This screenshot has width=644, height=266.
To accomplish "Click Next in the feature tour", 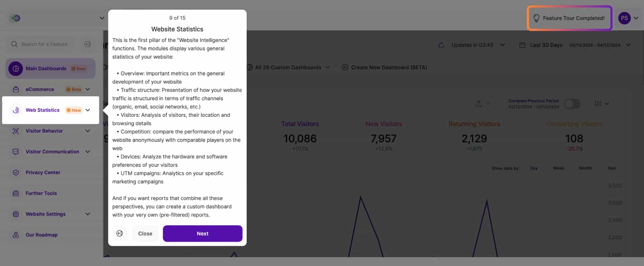I will tap(203, 234).
